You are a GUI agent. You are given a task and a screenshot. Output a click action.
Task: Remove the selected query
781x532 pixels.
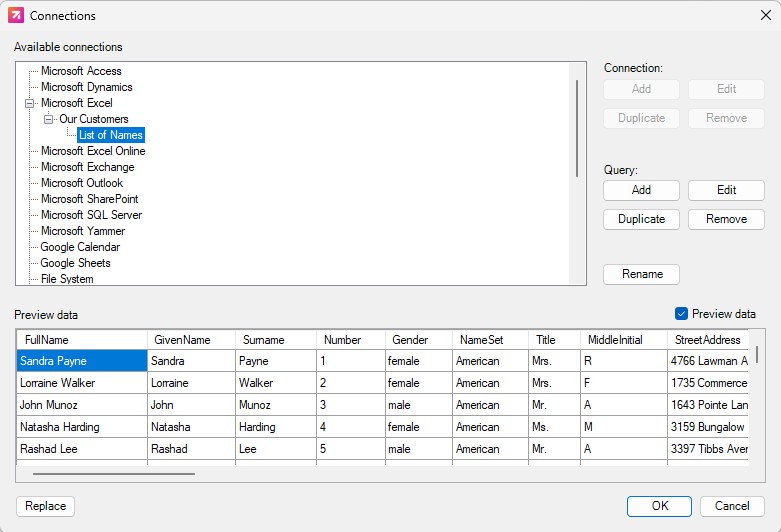coord(726,219)
